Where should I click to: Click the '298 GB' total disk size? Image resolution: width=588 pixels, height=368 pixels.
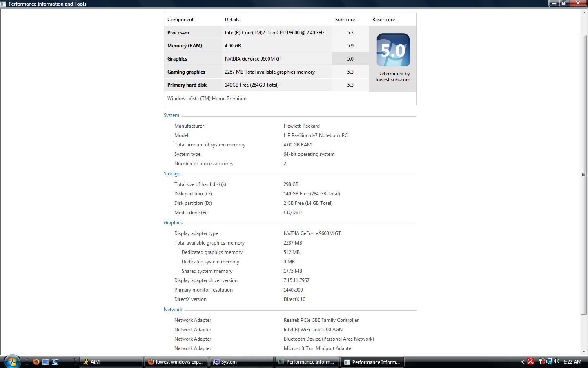pyautogui.click(x=291, y=184)
